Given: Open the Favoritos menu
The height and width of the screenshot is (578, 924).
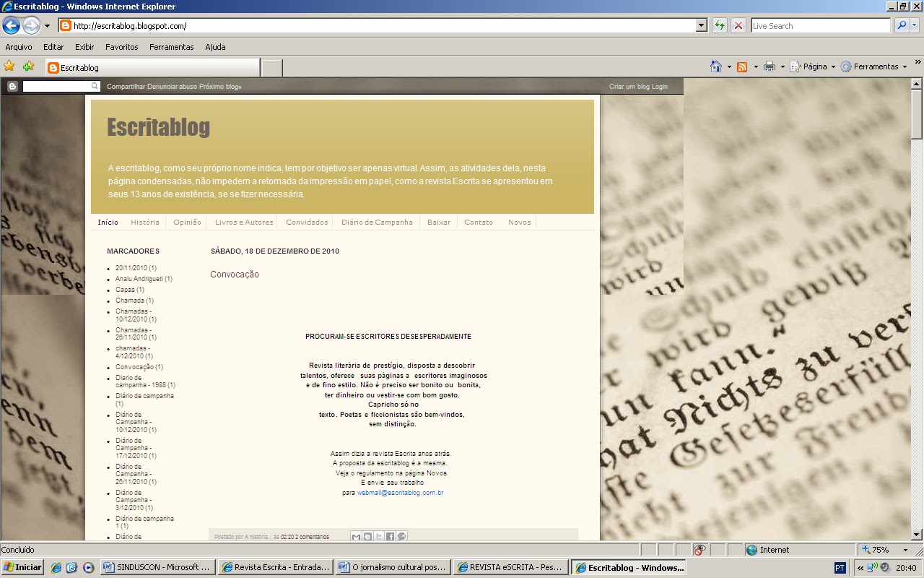Looking at the screenshot, I should [122, 47].
